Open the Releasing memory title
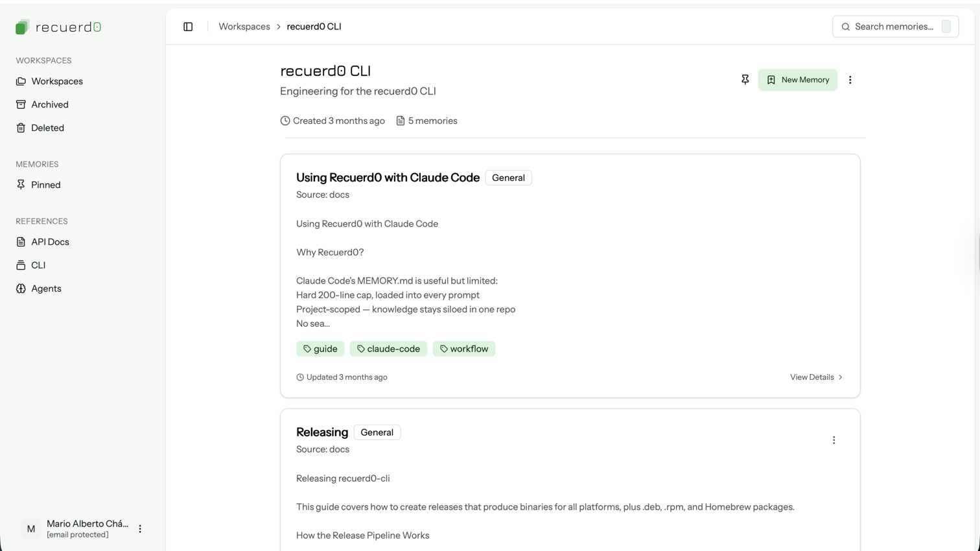The image size is (980, 551). [322, 432]
